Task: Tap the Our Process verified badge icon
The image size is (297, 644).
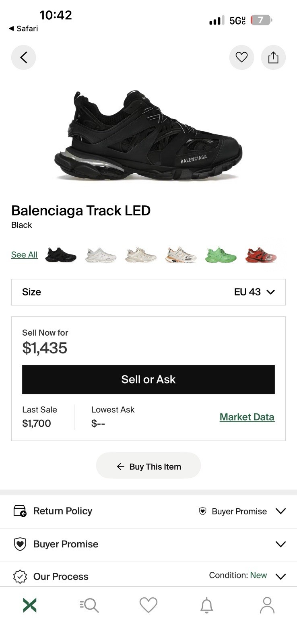Action: (x=20, y=576)
